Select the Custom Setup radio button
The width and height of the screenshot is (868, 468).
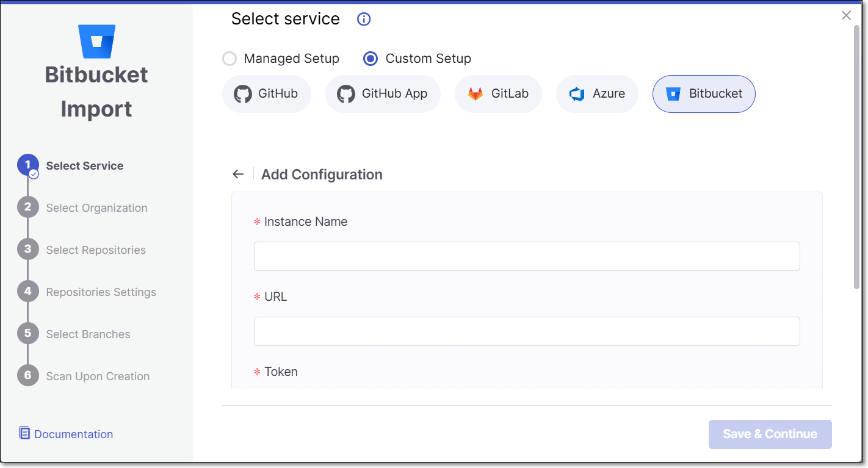[371, 59]
